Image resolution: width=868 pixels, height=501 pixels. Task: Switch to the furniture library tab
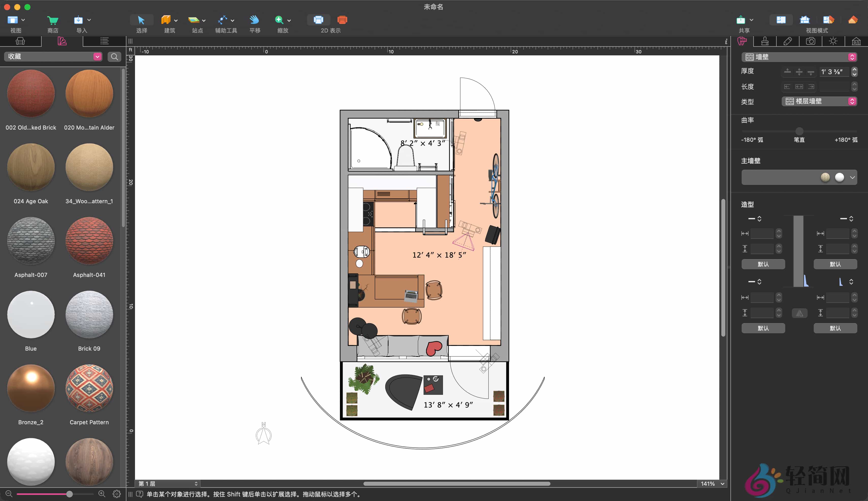click(x=20, y=41)
